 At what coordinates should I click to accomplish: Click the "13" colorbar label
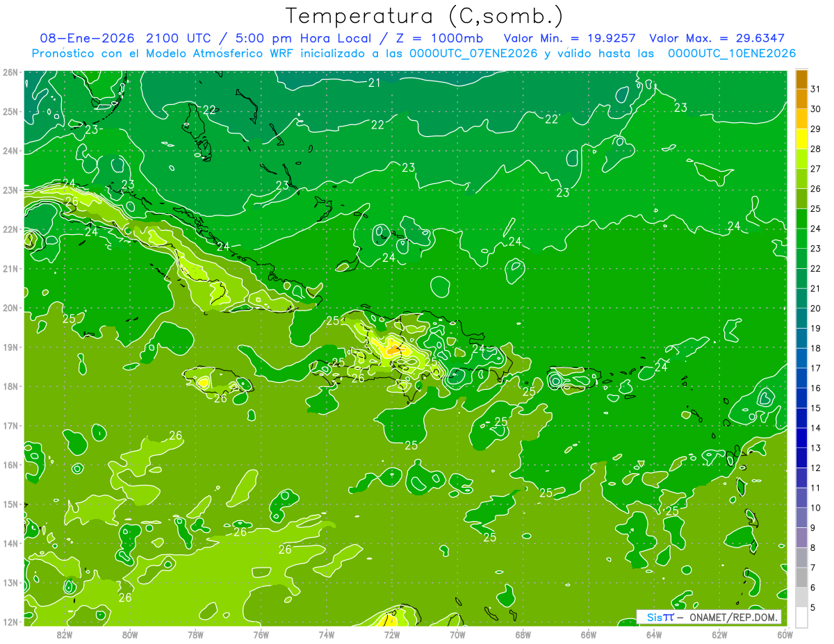pos(816,447)
